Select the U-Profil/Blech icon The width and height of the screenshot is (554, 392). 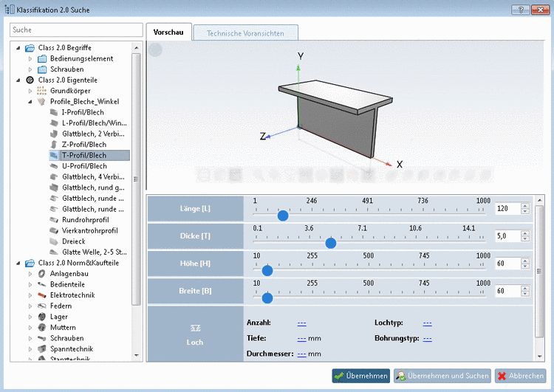54,166
